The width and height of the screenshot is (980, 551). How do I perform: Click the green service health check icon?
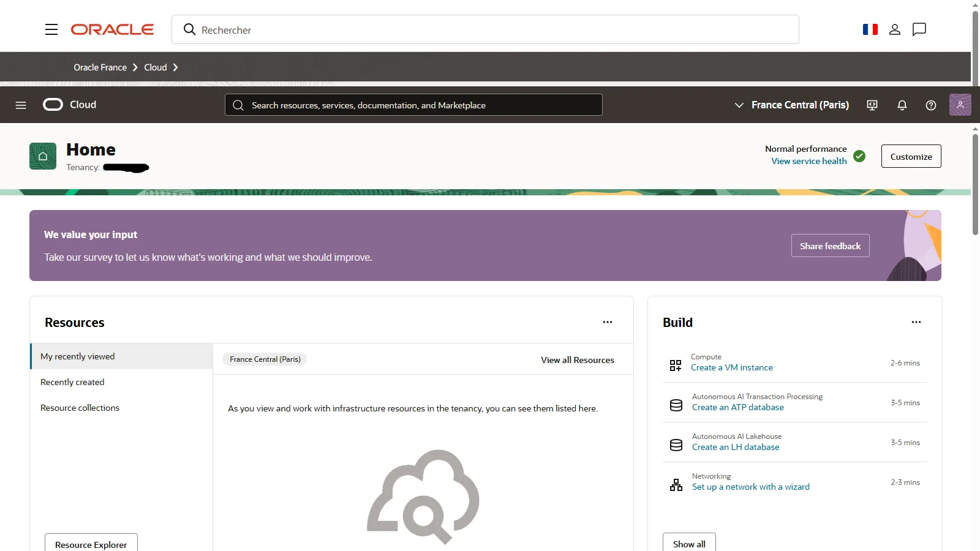pos(859,156)
